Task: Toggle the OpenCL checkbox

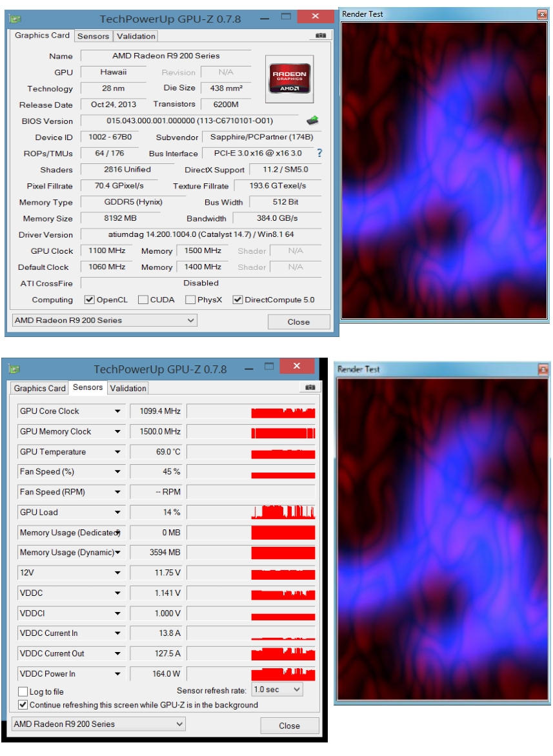Action: (89, 300)
